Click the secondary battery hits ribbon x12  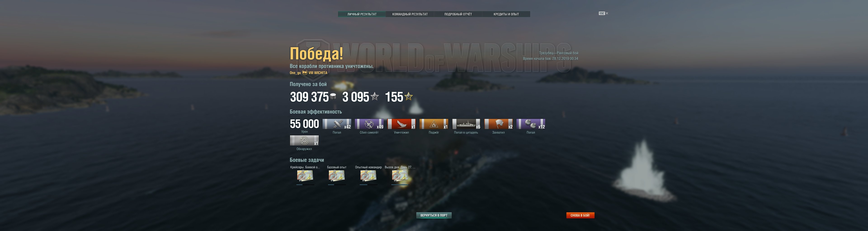531,124
